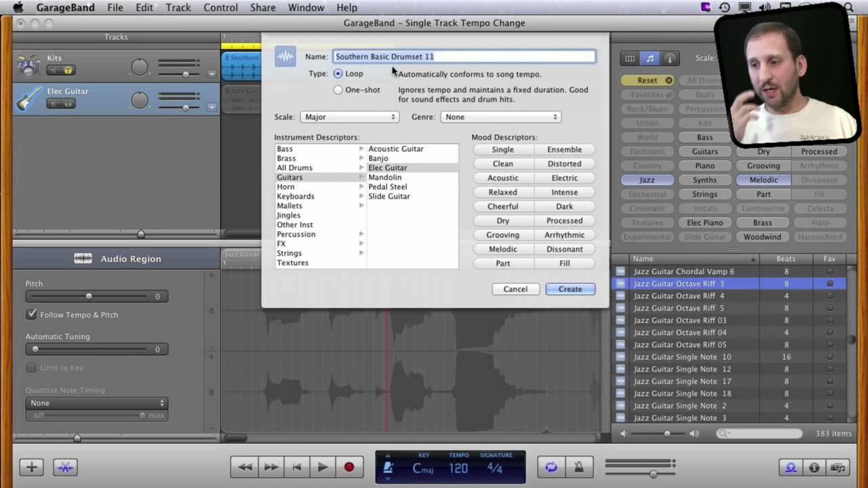The width and height of the screenshot is (868, 488).
Task: Go to the beginning of the song
Action: coord(296,467)
